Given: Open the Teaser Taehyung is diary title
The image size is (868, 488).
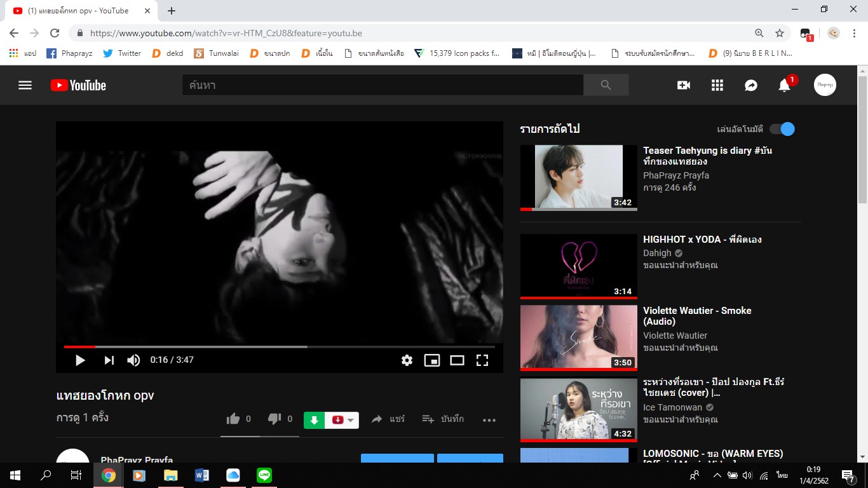Looking at the screenshot, I should (x=708, y=156).
